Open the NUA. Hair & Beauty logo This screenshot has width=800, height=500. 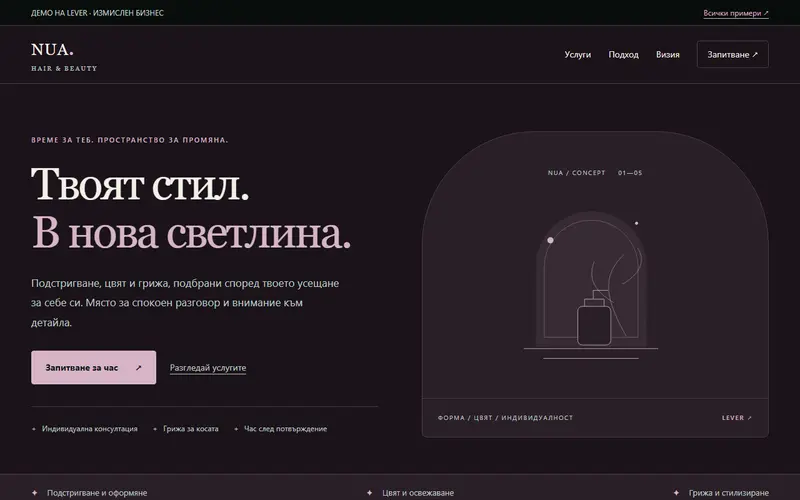coord(64,57)
